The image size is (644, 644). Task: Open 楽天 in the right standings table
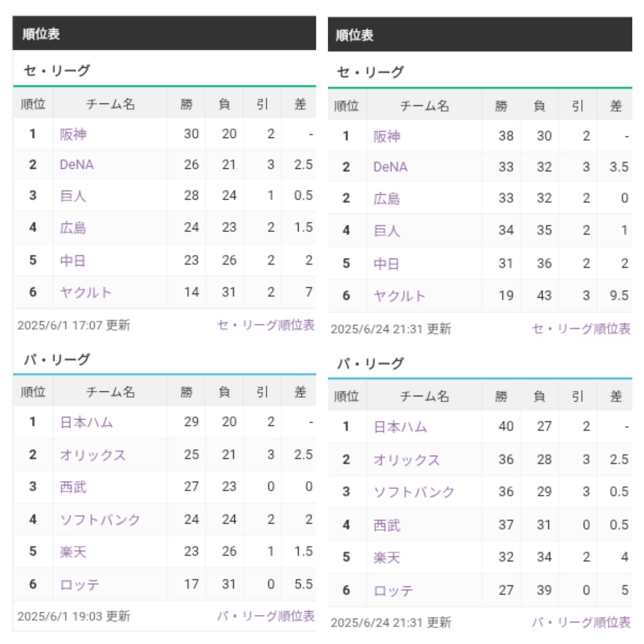pyautogui.click(x=387, y=557)
